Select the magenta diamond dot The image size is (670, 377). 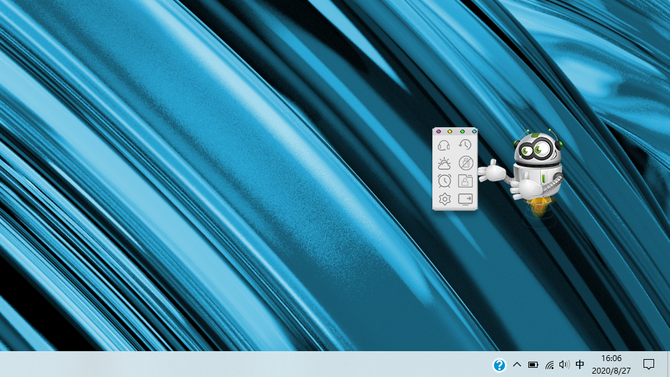(x=438, y=131)
